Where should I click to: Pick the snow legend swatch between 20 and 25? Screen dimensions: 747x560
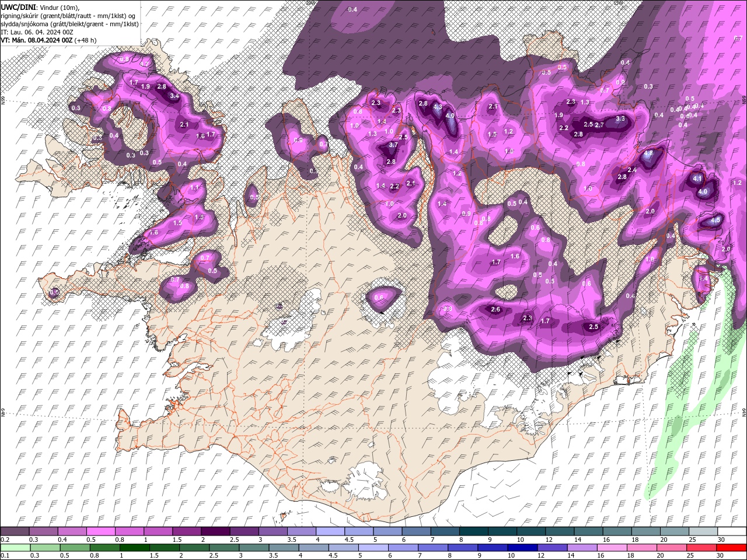click(x=674, y=531)
